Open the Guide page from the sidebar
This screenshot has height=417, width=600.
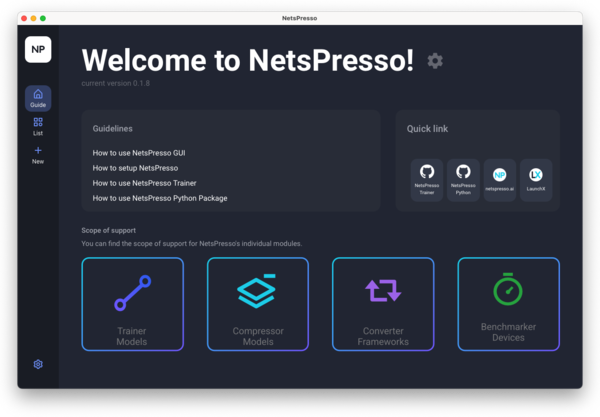point(38,97)
